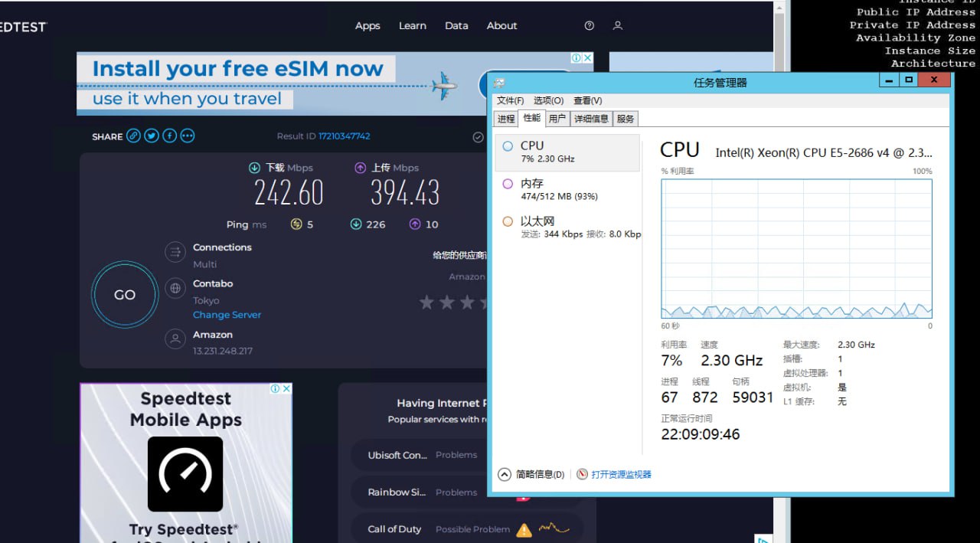Click the person icon beside Amazon

pyautogui.click(x=175, y=339)
